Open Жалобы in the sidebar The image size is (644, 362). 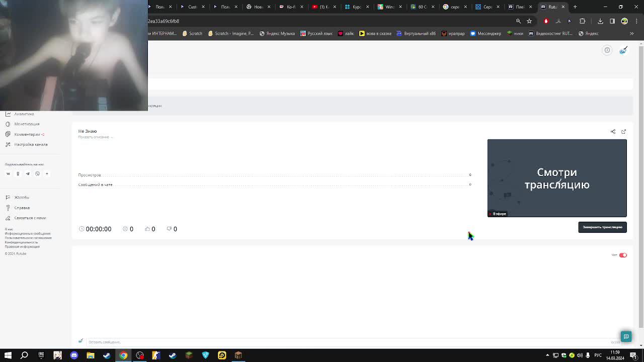[x=17, y=198]
